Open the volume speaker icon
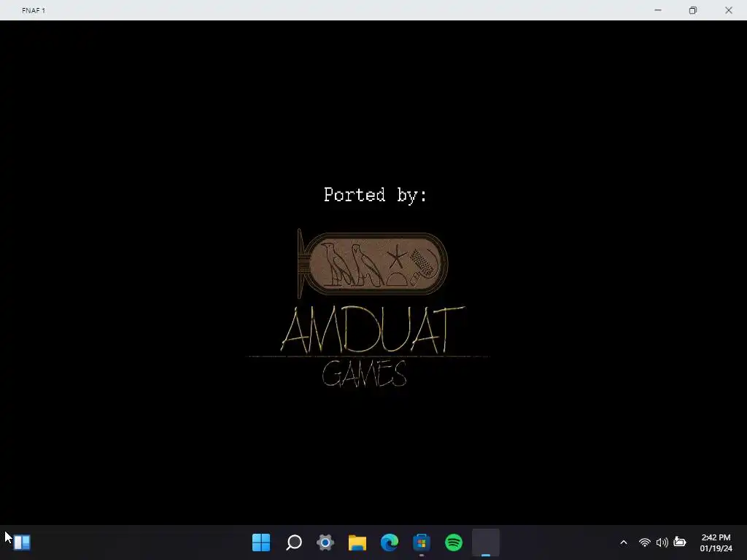This screenshot has width=747, height=560. point(662,542)
